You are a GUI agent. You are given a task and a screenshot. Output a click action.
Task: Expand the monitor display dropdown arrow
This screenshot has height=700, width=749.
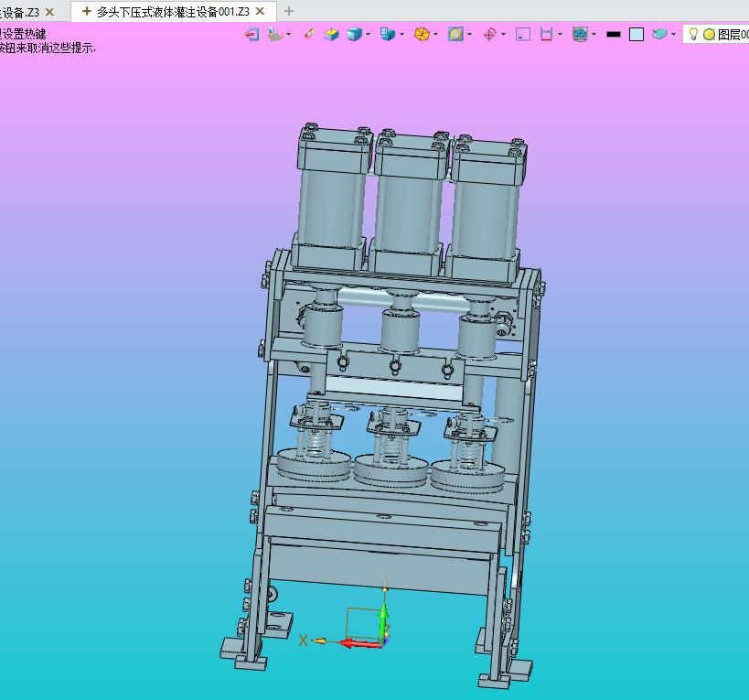(x=594, y=35)
